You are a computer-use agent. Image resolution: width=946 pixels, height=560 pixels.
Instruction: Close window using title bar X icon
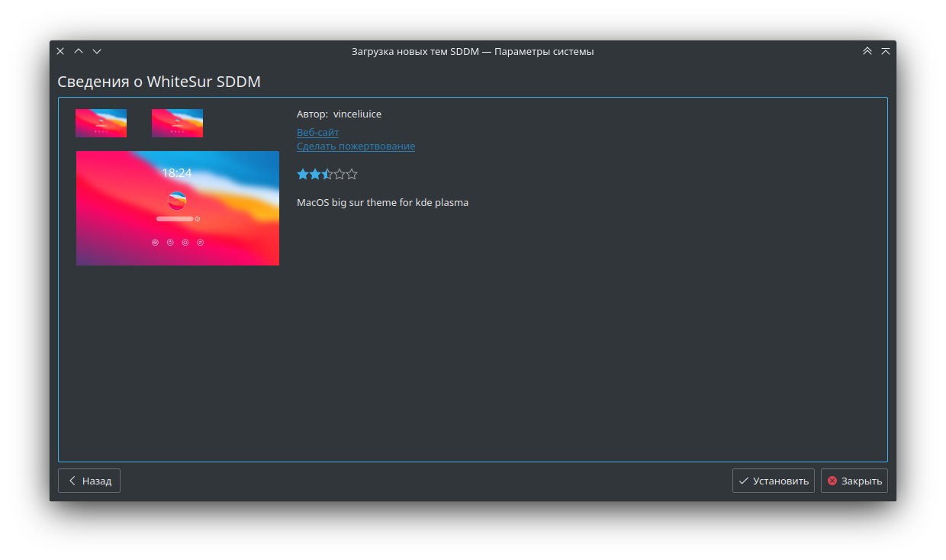tap(60, 51)
